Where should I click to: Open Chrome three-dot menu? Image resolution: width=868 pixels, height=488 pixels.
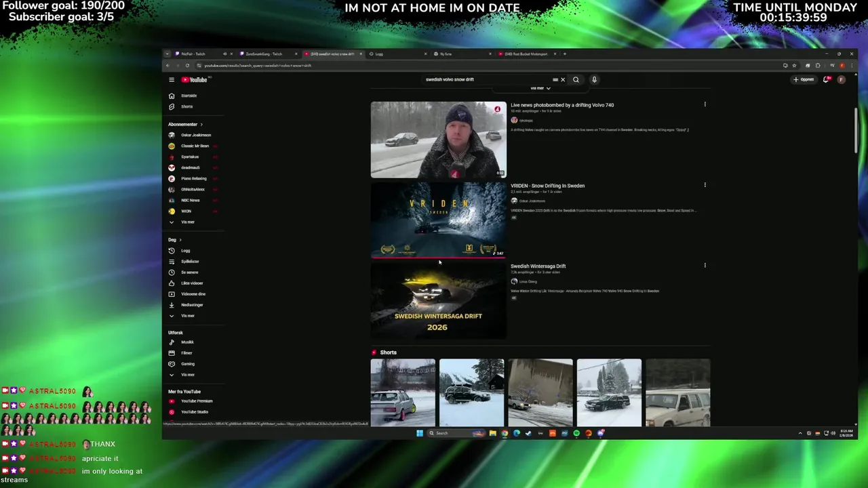coord(851,66)
